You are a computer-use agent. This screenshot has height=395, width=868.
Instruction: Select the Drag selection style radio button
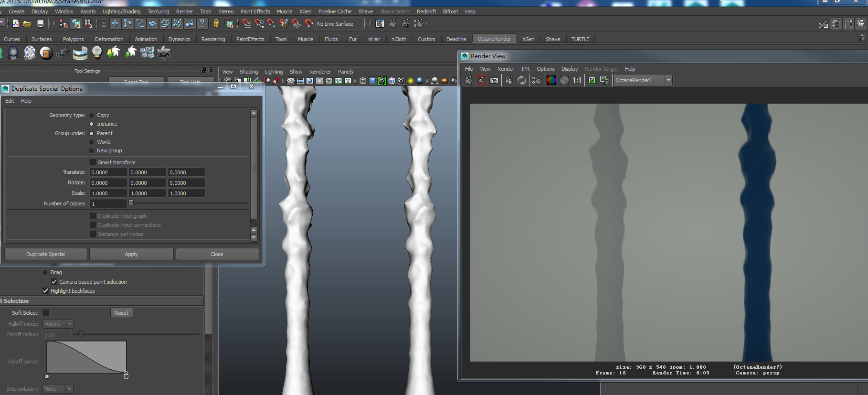point(45,272)
